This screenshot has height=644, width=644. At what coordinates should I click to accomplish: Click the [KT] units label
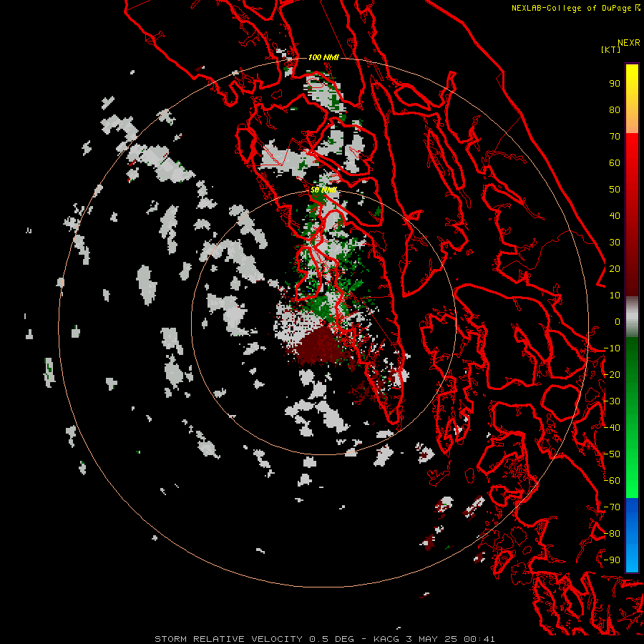pos(610,49)
